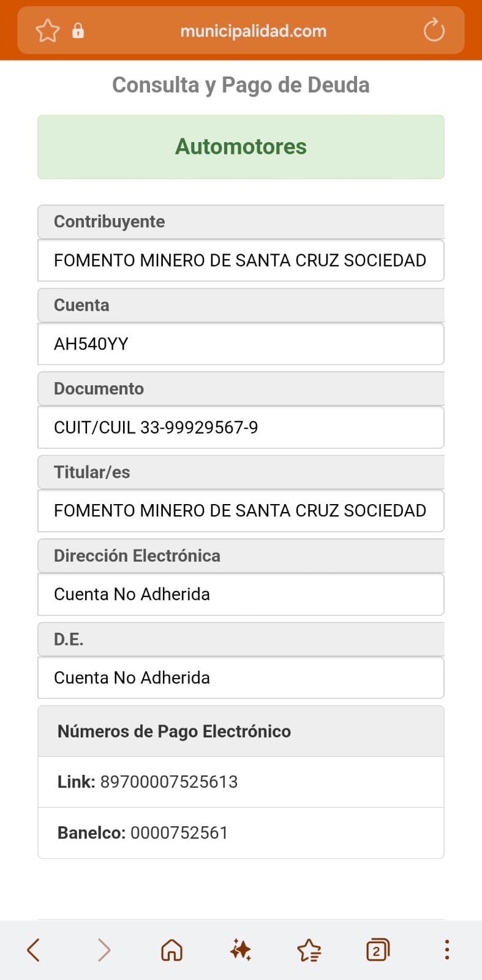Open the bookmarks list star icon
This screenshot has width=482, height=980.
309,950
